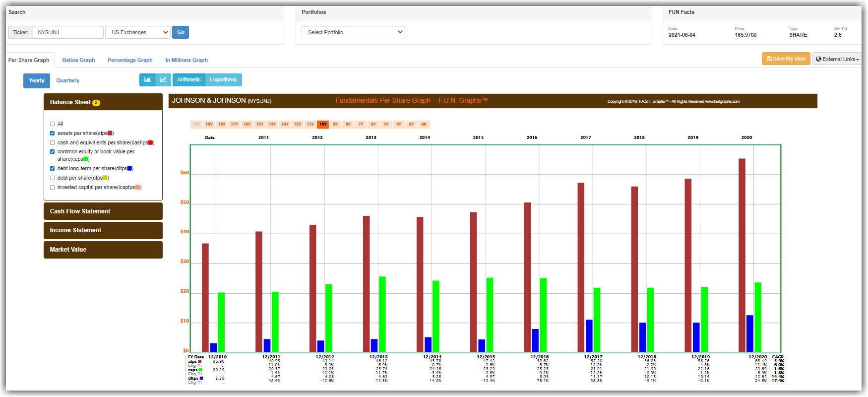Click the assets per share red swatch
868x397 pixels.
pyautogui.click(x=110, y=133)
